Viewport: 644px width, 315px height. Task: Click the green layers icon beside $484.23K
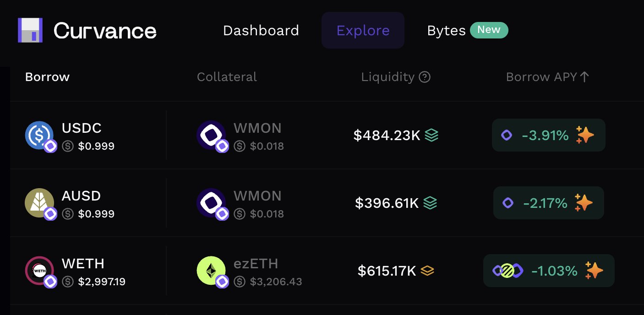[x=431, y=135]
